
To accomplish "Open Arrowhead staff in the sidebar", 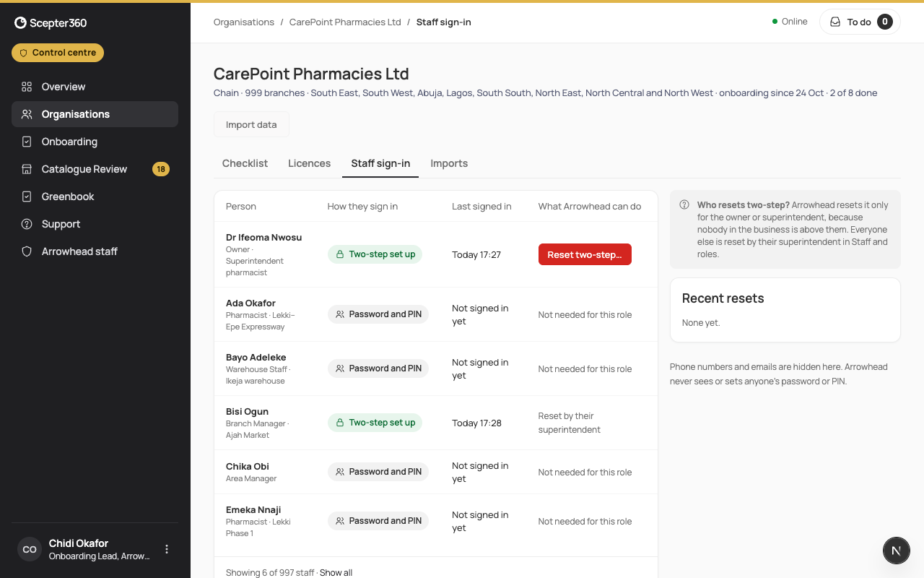I will [x=95, y=251].
